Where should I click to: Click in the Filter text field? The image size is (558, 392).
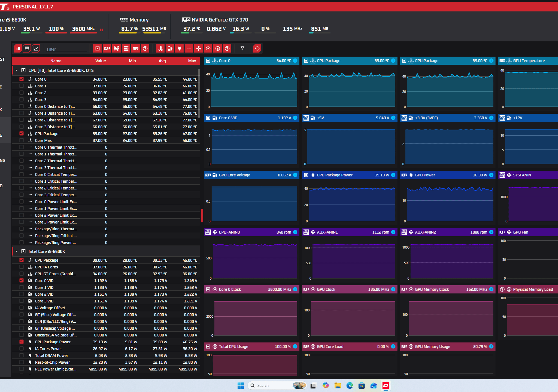coord(66,49)
